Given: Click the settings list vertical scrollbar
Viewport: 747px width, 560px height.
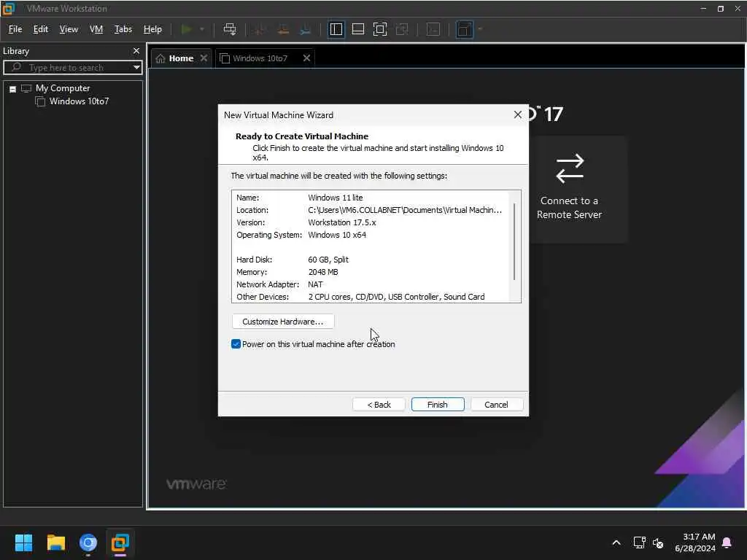Looking at the screenshot, I should tap(514, 242).
